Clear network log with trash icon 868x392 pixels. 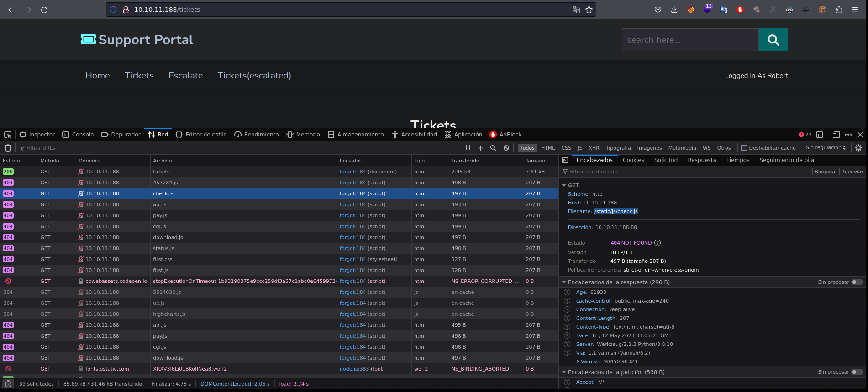pos(8,148)
